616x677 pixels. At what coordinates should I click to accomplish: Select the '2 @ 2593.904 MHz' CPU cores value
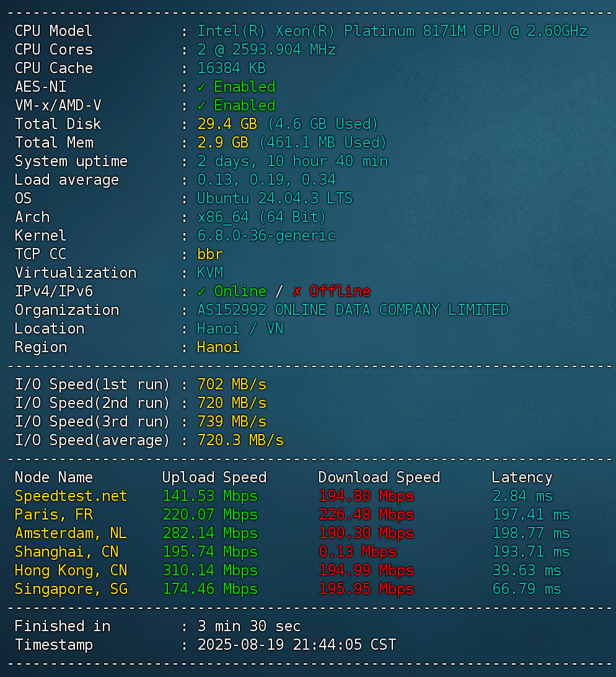pyautogui.click(x=266, y=50)
